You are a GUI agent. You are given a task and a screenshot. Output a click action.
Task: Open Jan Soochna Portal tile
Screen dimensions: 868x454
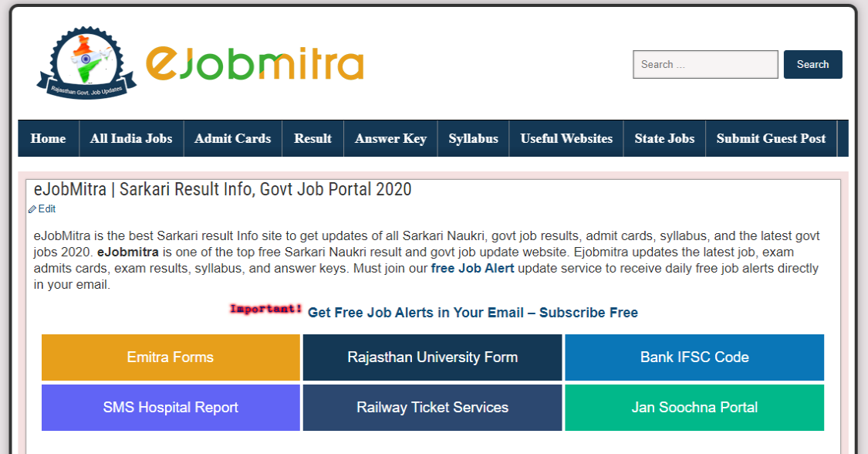click(694, 408)
